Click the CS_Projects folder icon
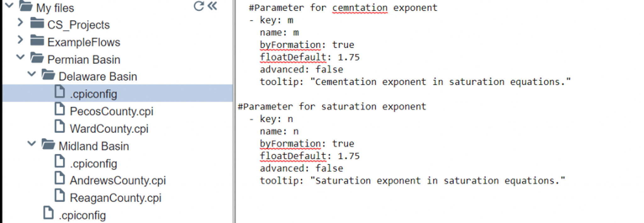Image resolution: width=644 pixels, height=223 pixels. click(37, 23)
